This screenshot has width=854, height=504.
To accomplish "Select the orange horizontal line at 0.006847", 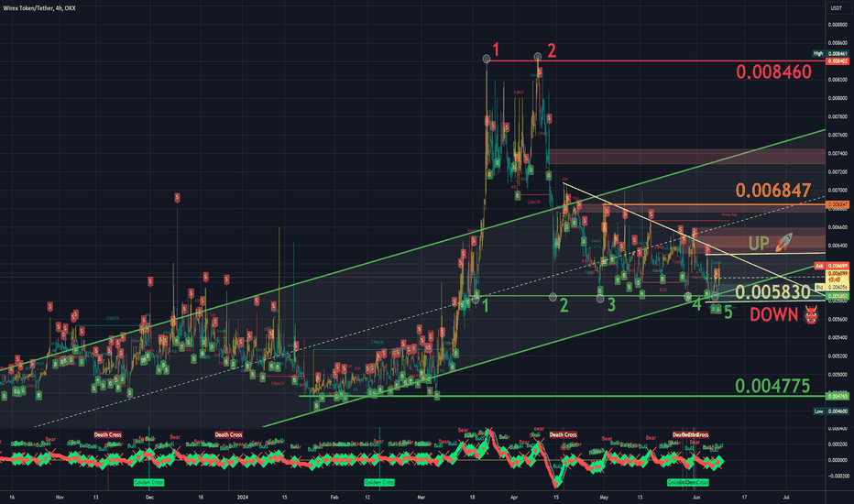I will pyautogui.click(x=714, y=205).
